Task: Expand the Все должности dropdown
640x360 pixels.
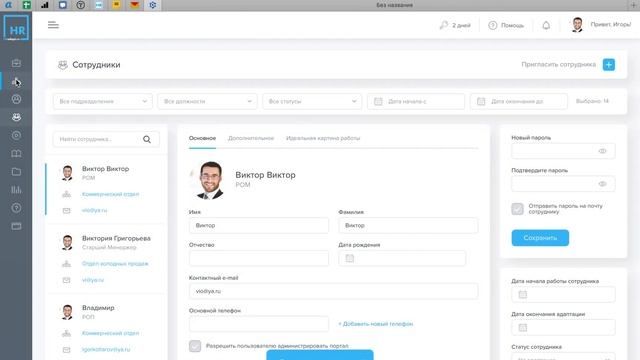Action: 207,101
